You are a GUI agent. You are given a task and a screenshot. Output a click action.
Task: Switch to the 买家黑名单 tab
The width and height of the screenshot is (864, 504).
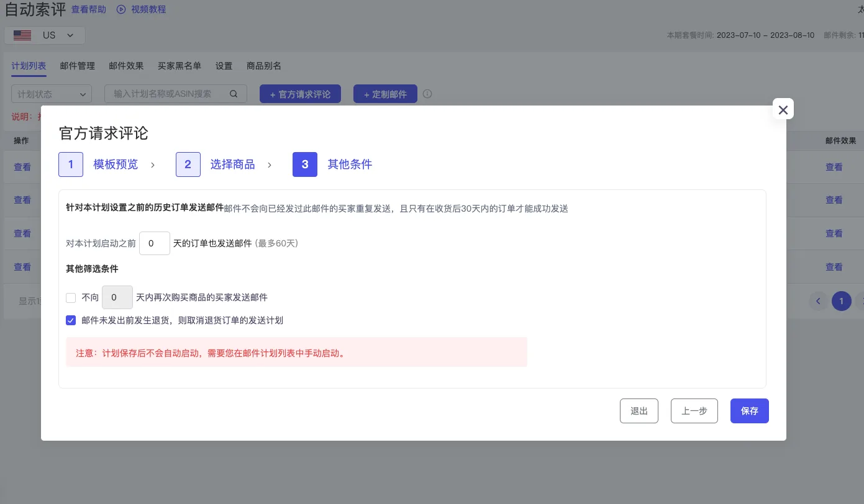coord(180,66)
